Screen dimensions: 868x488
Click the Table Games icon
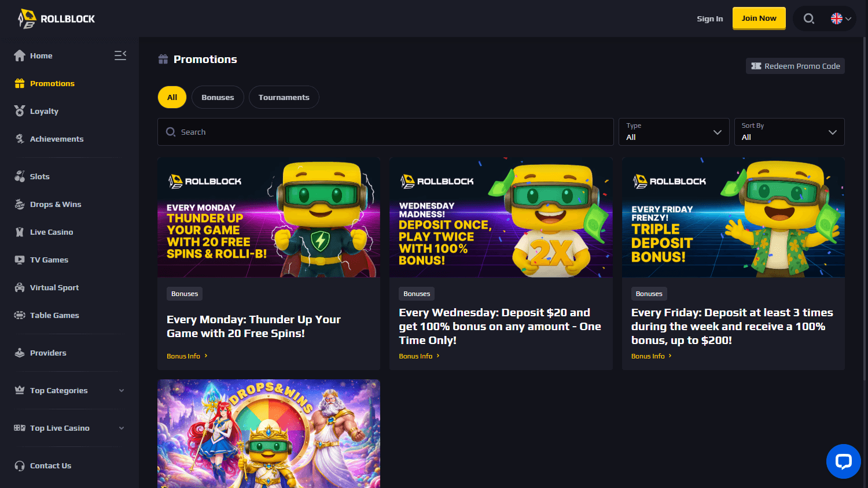coord(20,315)
